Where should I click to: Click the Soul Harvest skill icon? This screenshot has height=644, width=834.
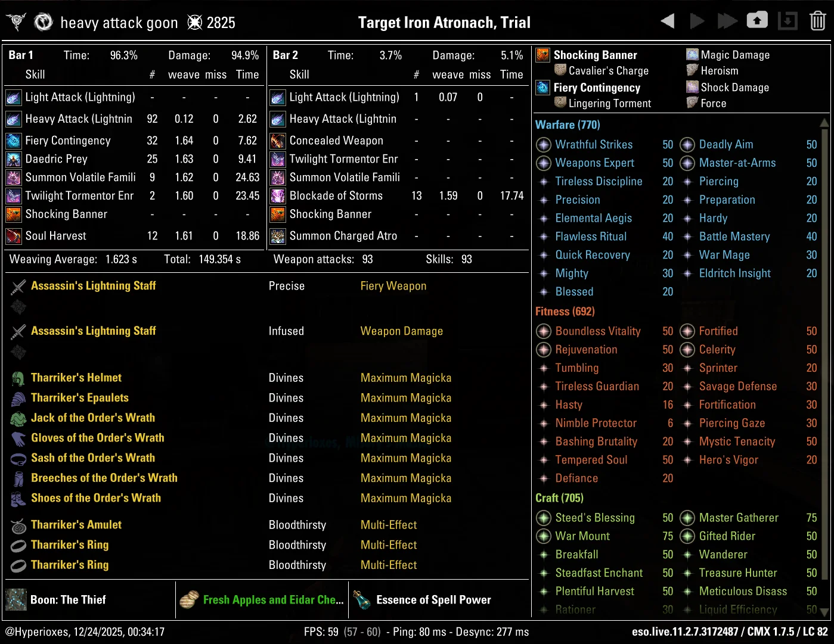[13, 236]
